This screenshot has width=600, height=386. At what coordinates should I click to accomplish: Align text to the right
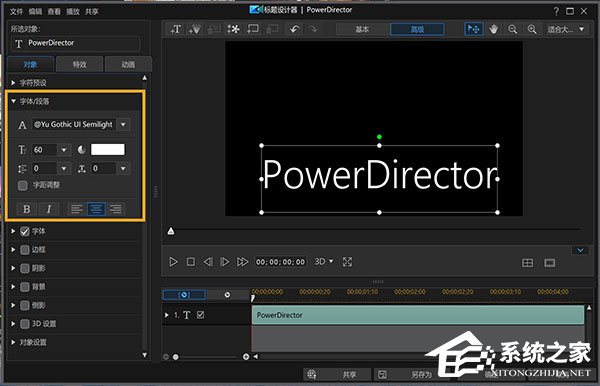(x=115, y=209)
